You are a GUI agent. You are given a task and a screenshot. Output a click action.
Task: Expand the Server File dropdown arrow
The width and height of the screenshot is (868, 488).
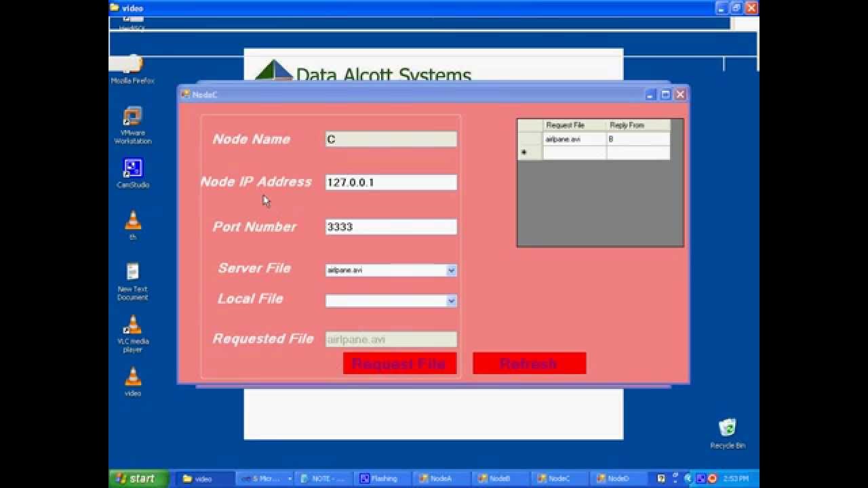452,270
